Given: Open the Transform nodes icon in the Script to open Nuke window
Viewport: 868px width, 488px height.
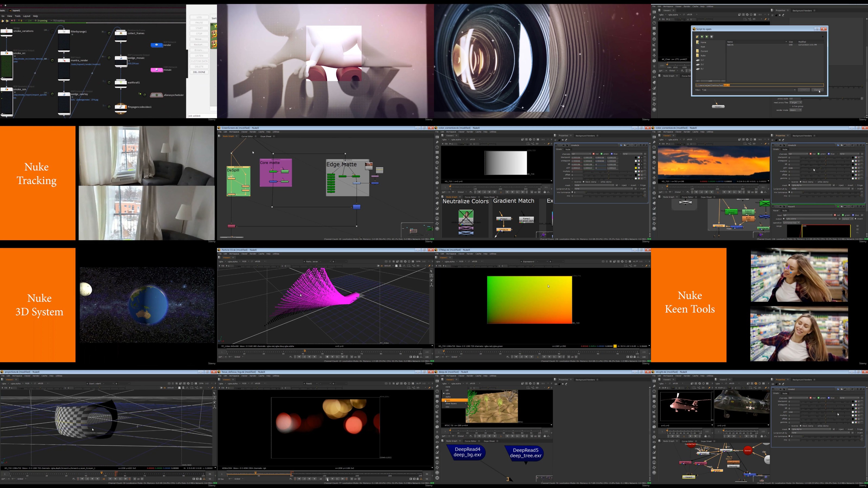Looking at the screenshot, I should pos(654,55).
